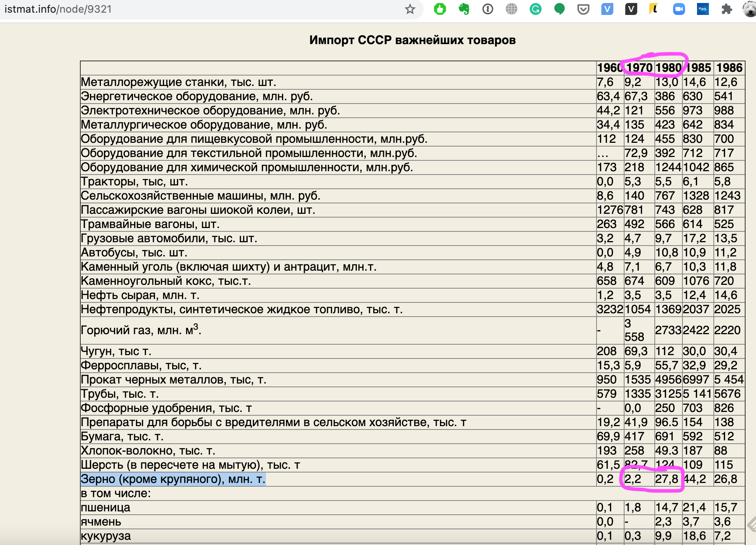Viewport: 756px width, 545px height.
Task: Click the 1986 column header
Action: coord(729,68)
